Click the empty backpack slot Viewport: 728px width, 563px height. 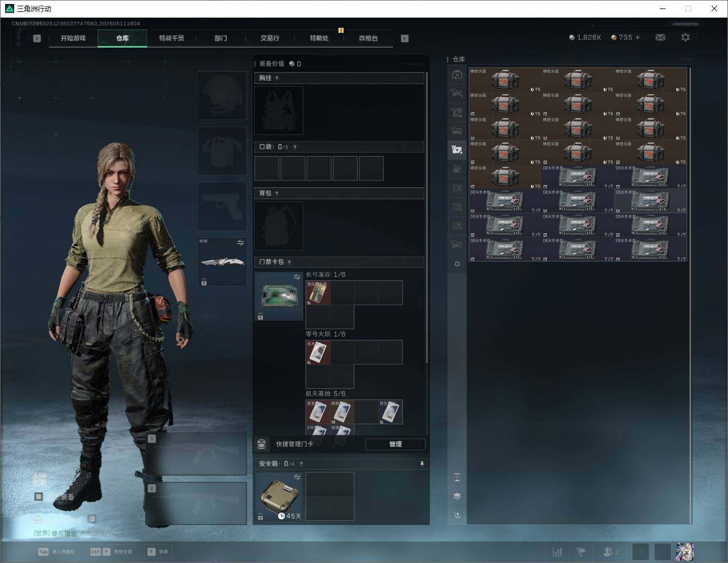[279, 226]
